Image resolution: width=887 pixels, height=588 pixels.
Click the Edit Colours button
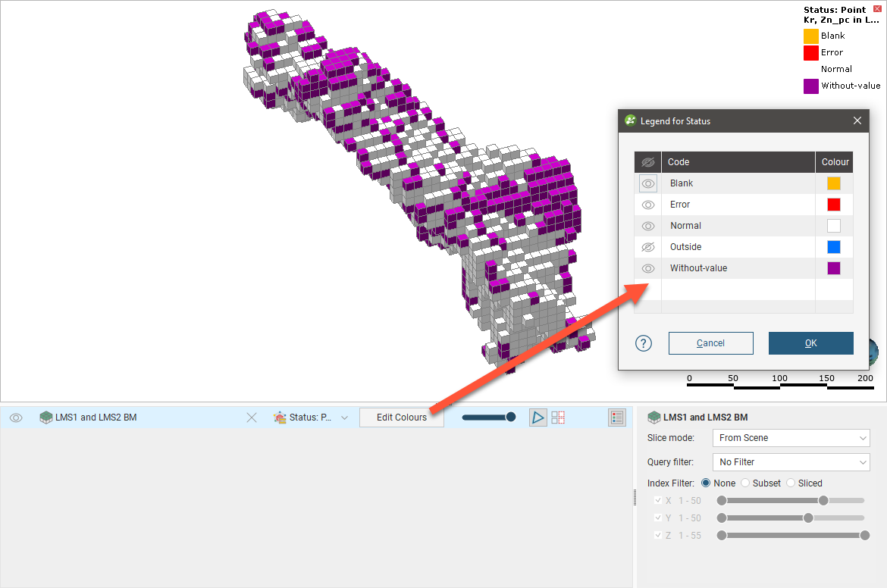pos(401,418)
